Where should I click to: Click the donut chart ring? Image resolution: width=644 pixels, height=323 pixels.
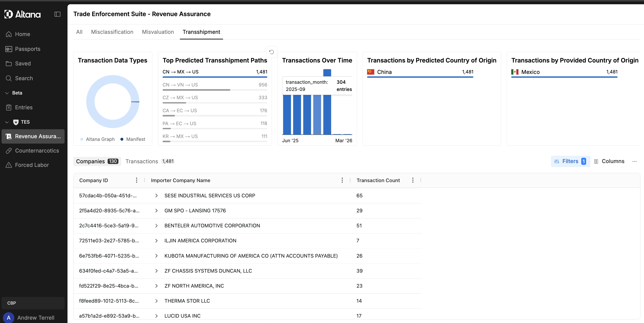pos(90,102)
